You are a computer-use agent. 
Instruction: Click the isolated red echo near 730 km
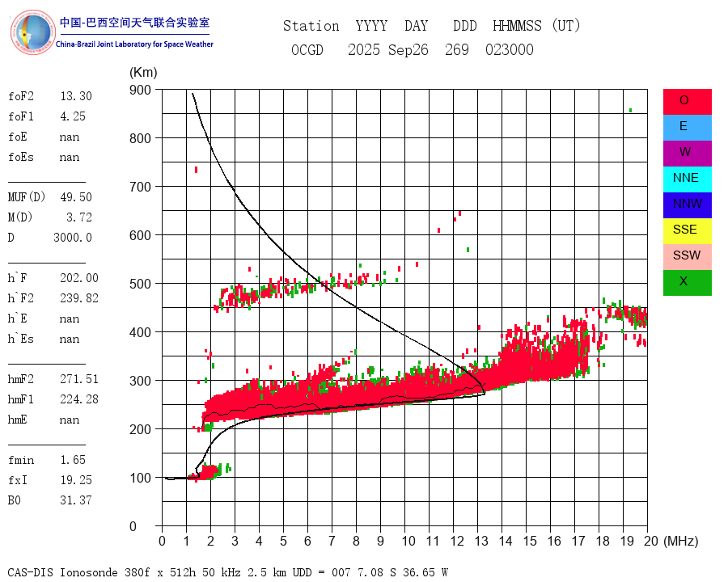pyautogui.click(x=196, y=170)
